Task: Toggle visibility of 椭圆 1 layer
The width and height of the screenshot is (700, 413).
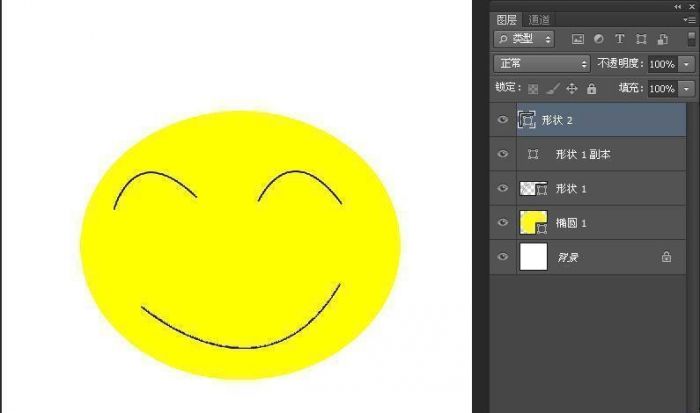Action: 503,223
